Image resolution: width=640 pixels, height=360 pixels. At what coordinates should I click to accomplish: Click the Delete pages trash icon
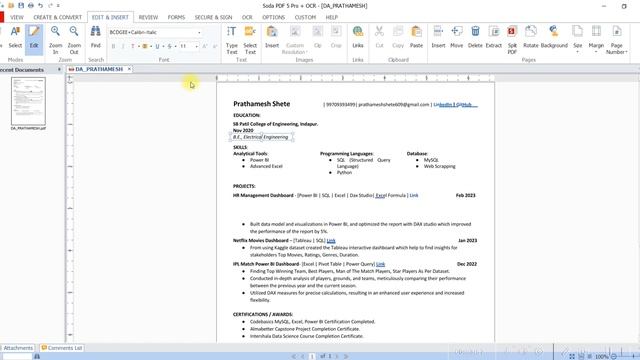(475, 37)
